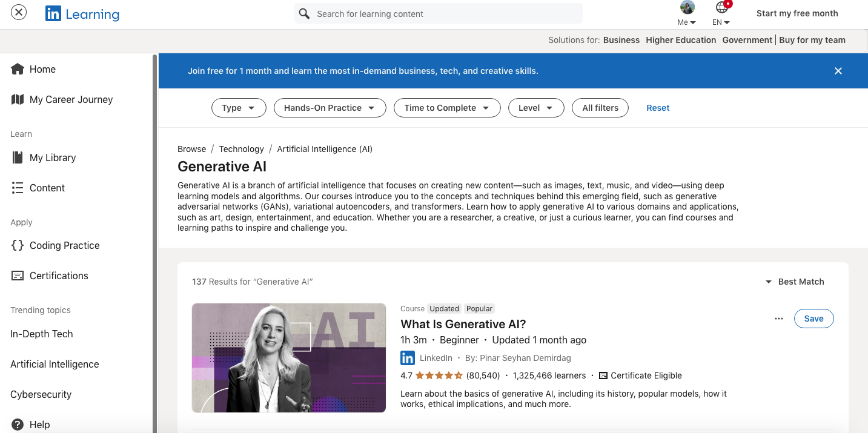
Task: Open the What Is Generative AI thumbnail
Action: pos(289,358)
